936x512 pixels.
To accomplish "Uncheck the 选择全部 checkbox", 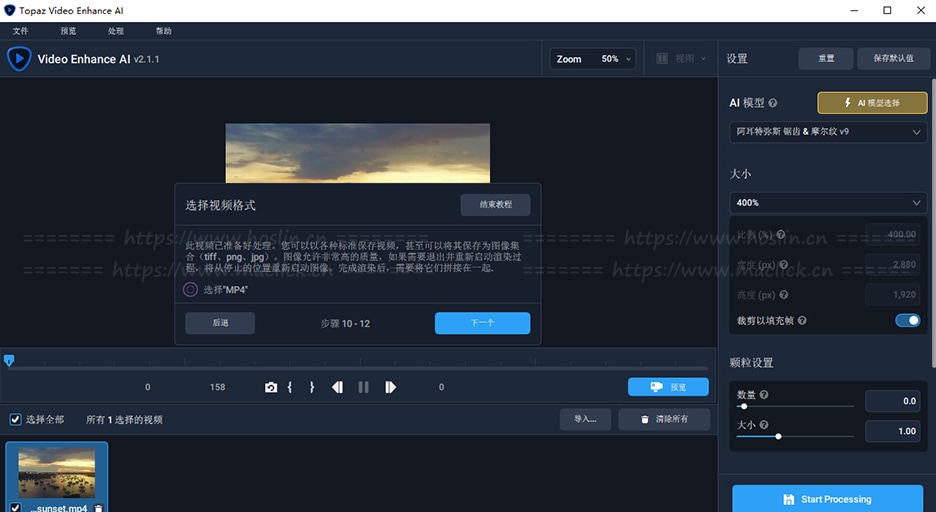I will (16, 420).
